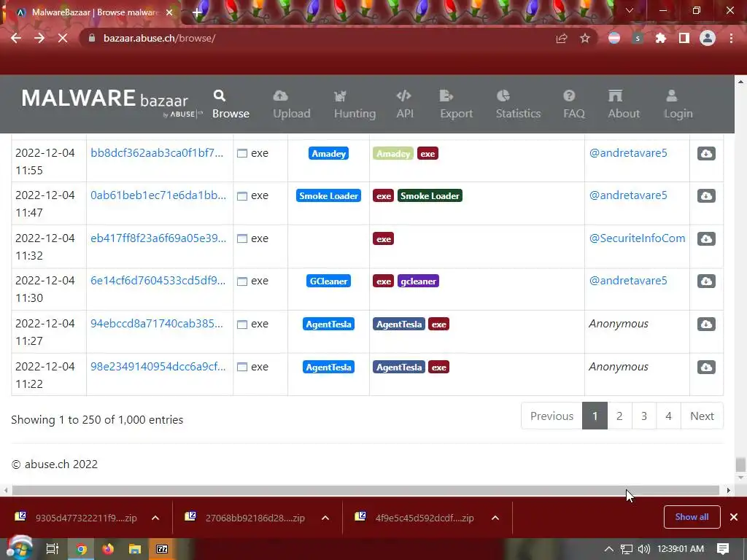The width and height of the screenshot is (747, 560).
Task: Click the blue Amadey signature badge
Action: click(x=328, y=153)
